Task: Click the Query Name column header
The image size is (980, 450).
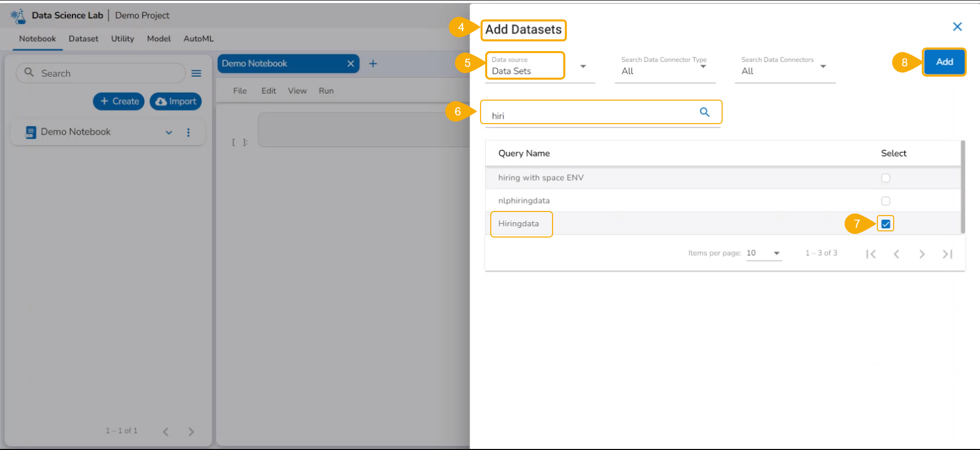Action: click(524, 153)
